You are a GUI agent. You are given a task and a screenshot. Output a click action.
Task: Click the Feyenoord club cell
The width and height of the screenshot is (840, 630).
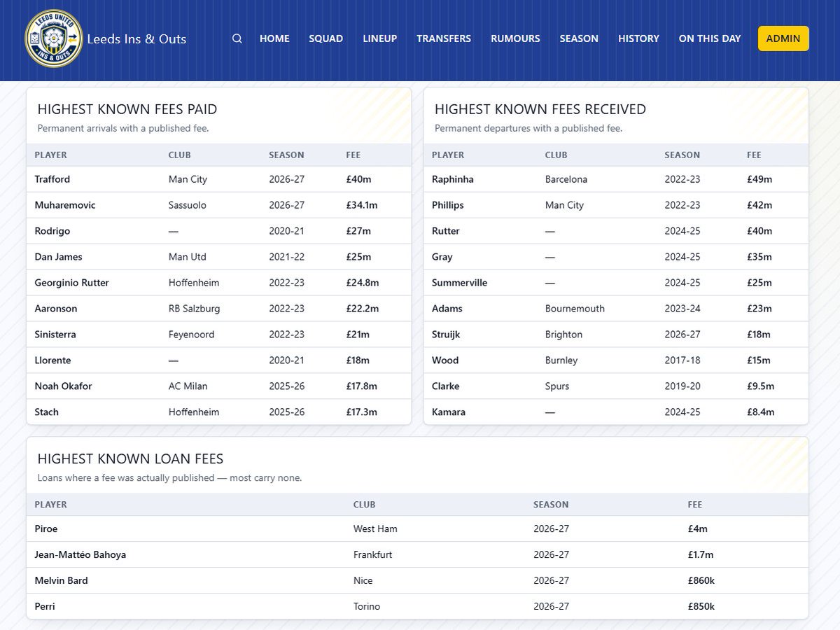pyautogui.click(x=192, y=335)
